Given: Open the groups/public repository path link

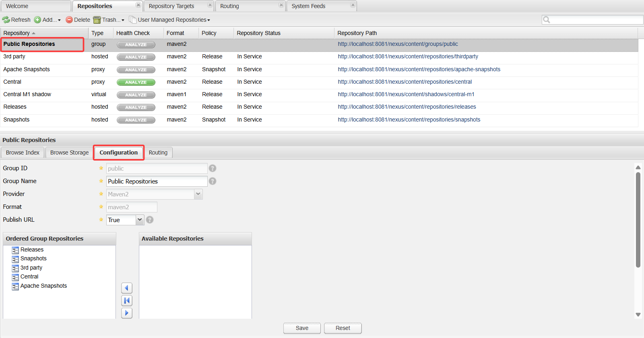Looking at the screenshot, I should [x=398, y=44].
